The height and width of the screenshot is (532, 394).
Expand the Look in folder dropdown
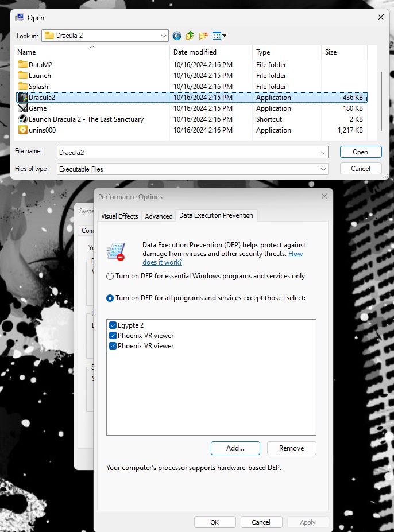click(x=163, y=36)
